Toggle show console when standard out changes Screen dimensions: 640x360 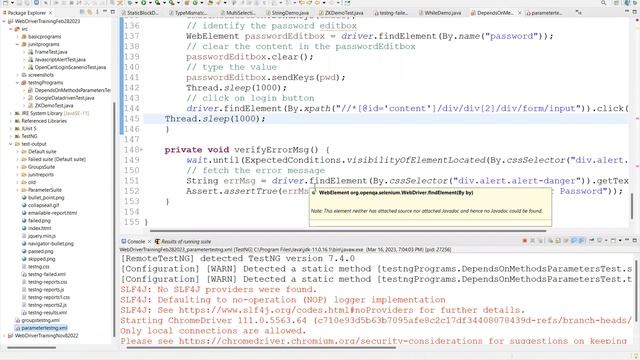[x=574, y=241]
